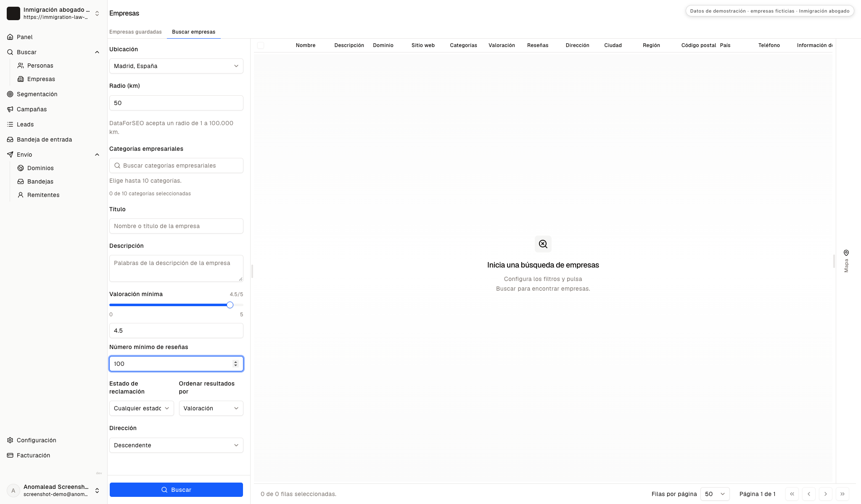Click the Buscar categorías empresariales field

coord(176,165)
